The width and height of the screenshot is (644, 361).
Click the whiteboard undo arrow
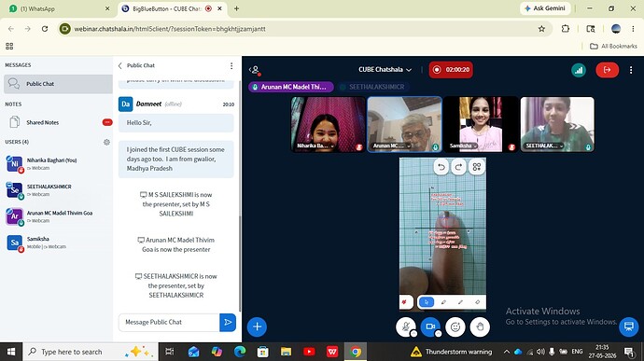point(441,167)
